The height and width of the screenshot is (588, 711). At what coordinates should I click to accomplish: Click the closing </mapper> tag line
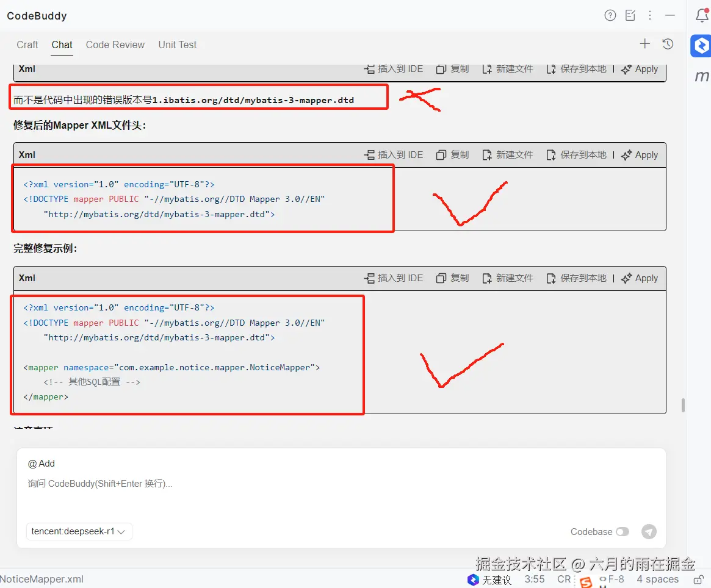pyautogui.click(x=46, y=397)
